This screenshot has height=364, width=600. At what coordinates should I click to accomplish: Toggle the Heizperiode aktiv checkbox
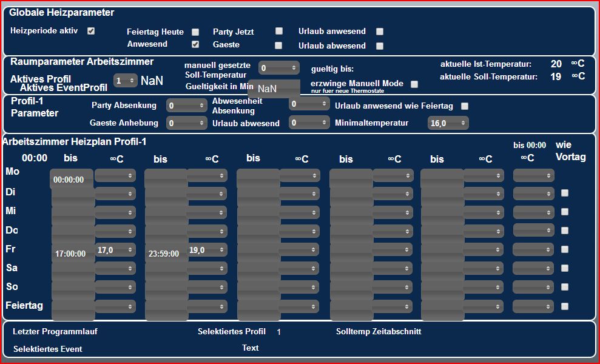tap(90, 31)
